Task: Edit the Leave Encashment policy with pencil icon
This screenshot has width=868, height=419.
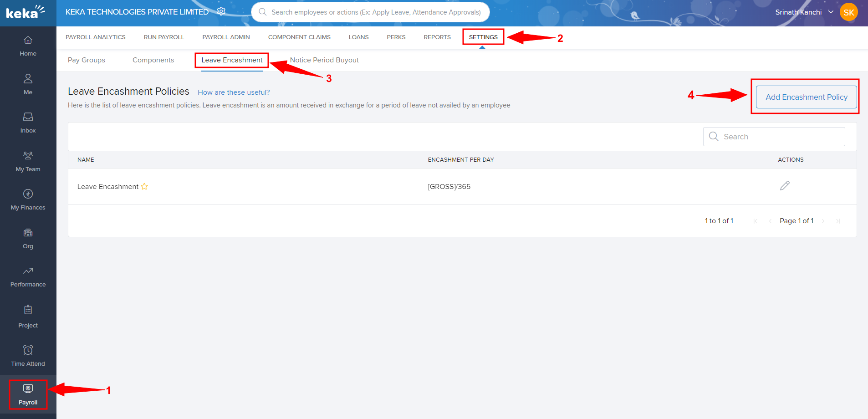Action: coord(785,186)
